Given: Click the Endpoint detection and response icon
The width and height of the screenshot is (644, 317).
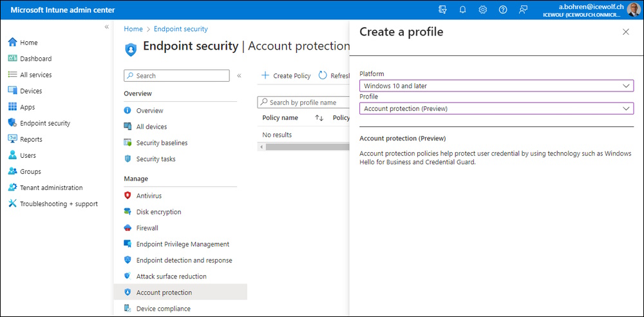Looking at the screenshot, I should (x=128, y=260).
